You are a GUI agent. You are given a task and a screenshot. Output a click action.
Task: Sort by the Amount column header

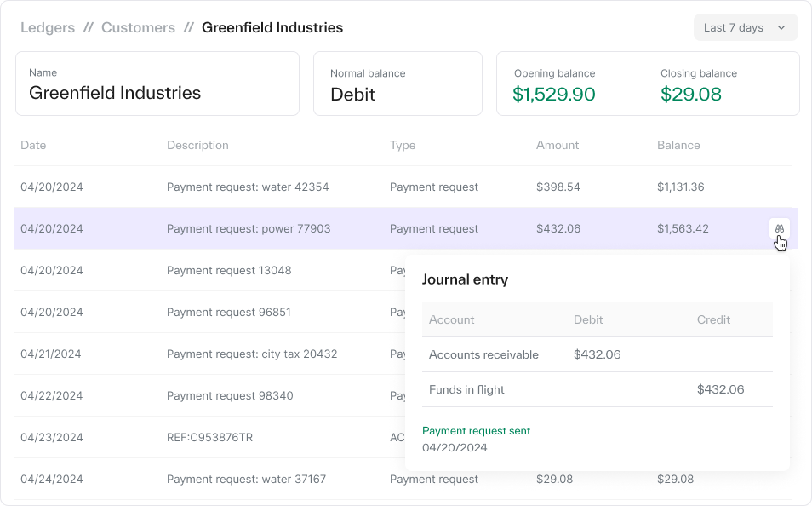pos(558,145)
